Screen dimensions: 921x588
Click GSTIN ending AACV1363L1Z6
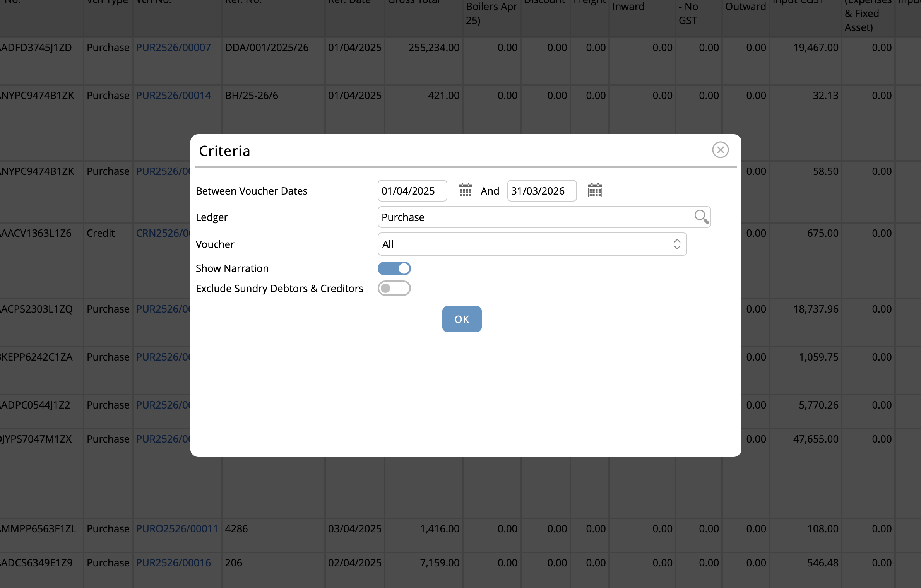[36, 233]
